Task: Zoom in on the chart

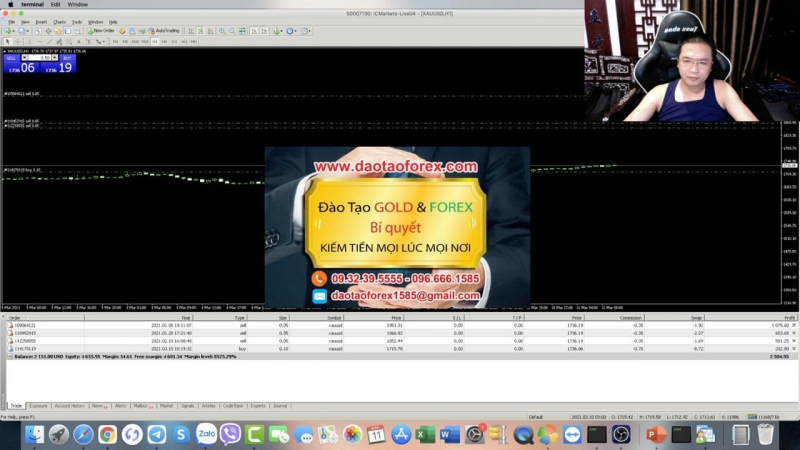Action: pyautogui.click(x=221, y=31)
